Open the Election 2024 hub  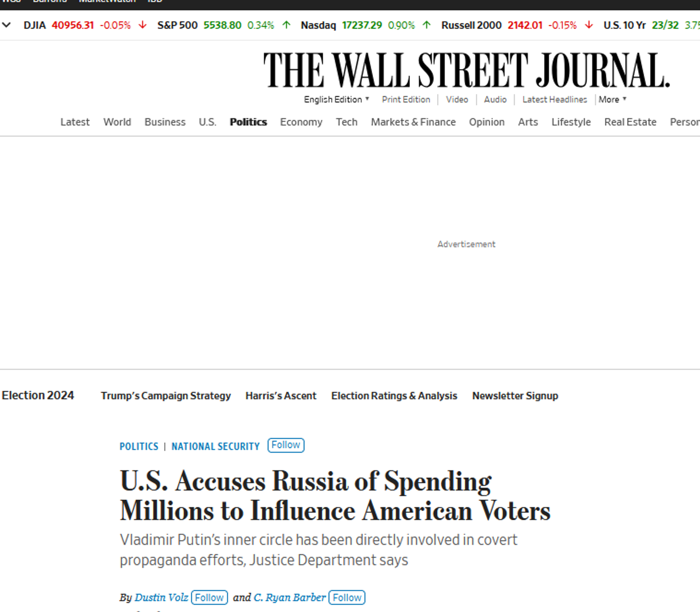pyautogui.click(x=38, y=395)
